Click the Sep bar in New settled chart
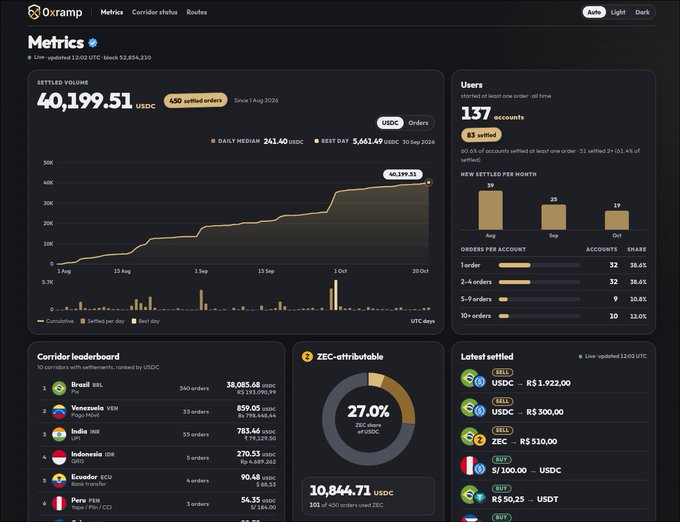Screen dimensions: 680x522 coord(553,217)
